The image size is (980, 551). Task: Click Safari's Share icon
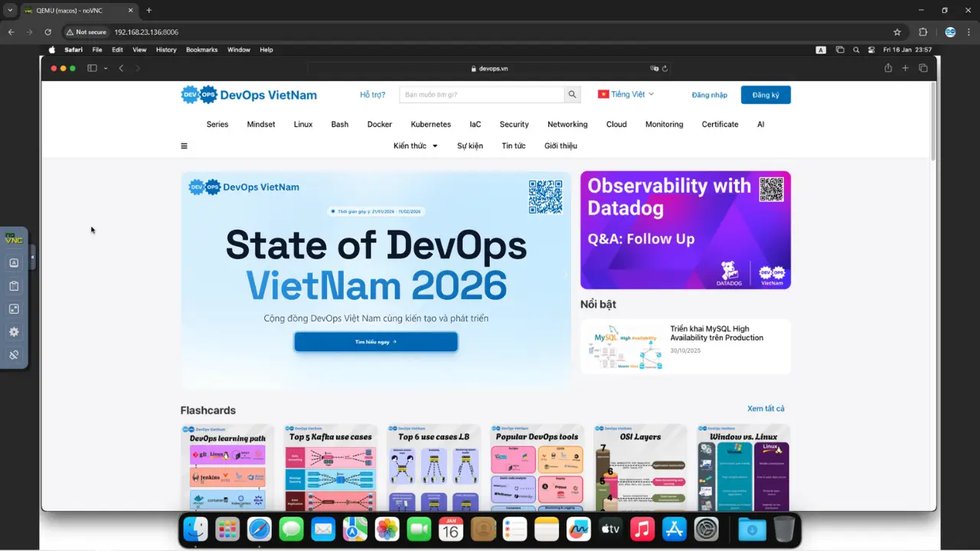888,68
